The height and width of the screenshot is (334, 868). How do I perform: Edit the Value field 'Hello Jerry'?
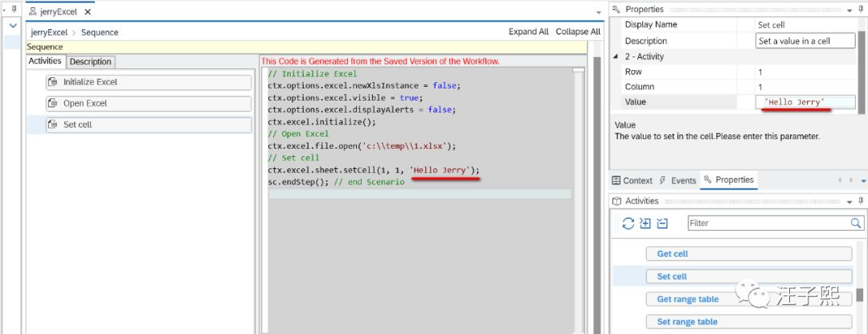[x=806, y=102]
